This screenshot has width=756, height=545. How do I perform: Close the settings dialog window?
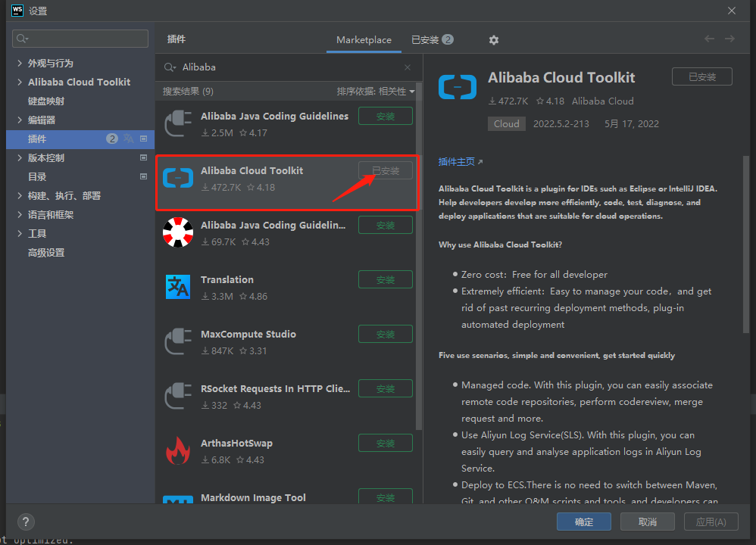(x=732, y=11)
